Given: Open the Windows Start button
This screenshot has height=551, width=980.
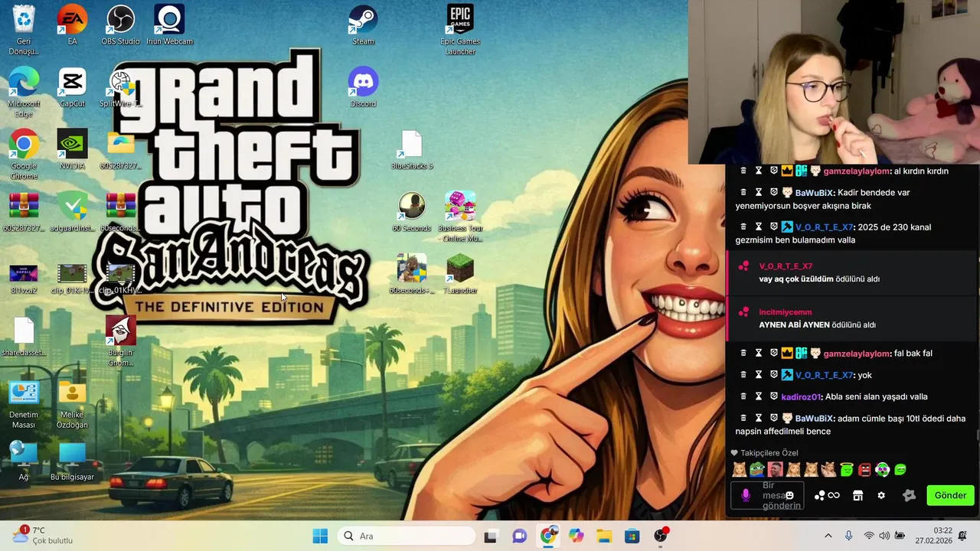Looking at the screenshot, I should pos(320,536).
